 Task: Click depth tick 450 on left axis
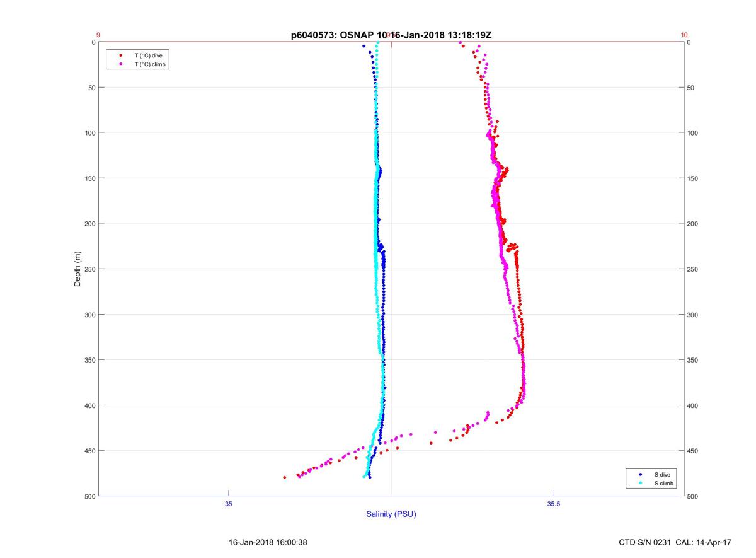[89, 451]
